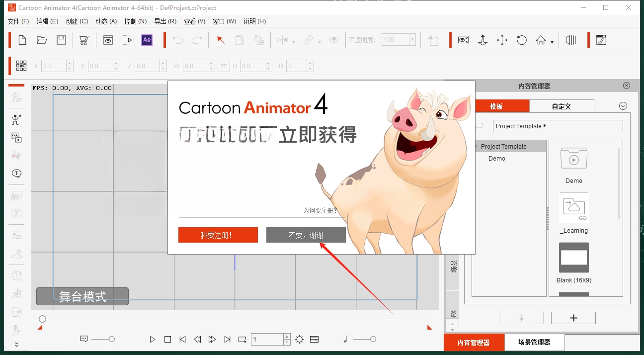Expand the home view dropdown arrow
Viewport: 644px width, 355px height.
(x=552, y=42)
